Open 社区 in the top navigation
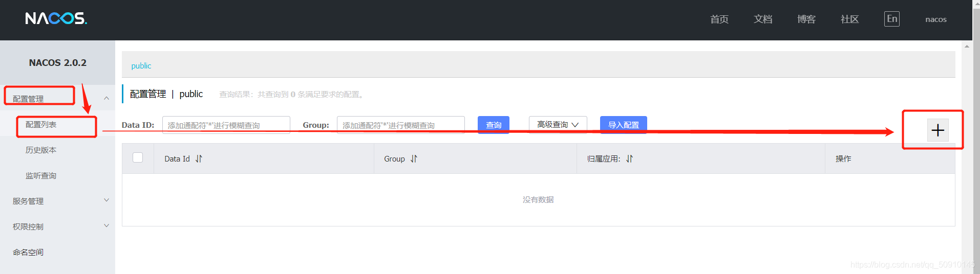 click(x=849, y=19)
